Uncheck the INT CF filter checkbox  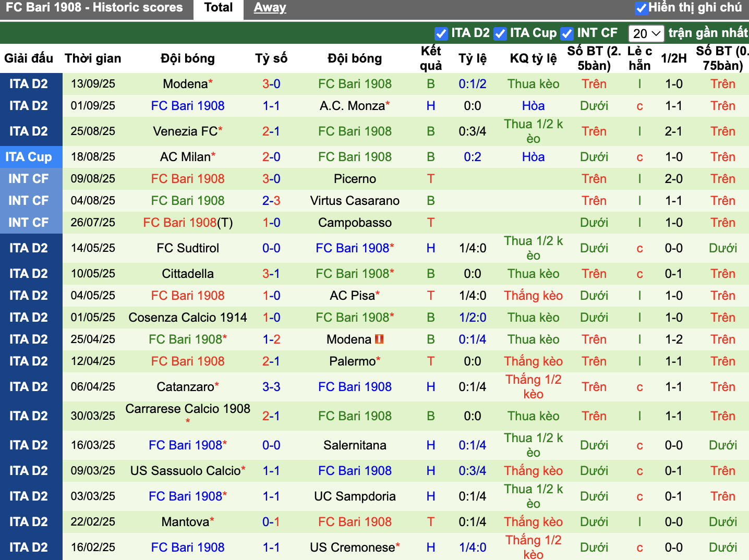pyautogui.click(x=567, y=33)
